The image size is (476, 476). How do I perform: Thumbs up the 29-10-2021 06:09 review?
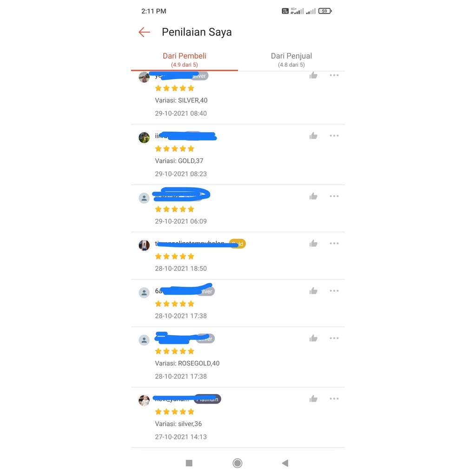pos(313,196)
